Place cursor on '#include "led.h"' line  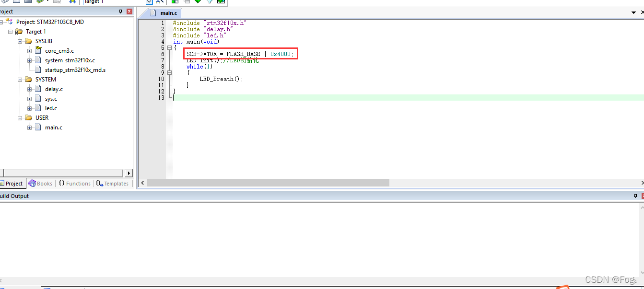click(x=199, y=35)
